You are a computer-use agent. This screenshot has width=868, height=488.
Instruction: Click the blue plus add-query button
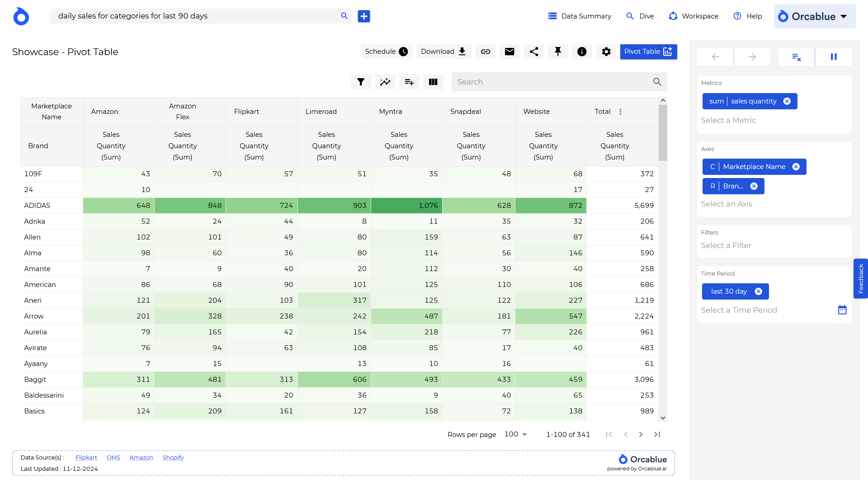(364, 16)
